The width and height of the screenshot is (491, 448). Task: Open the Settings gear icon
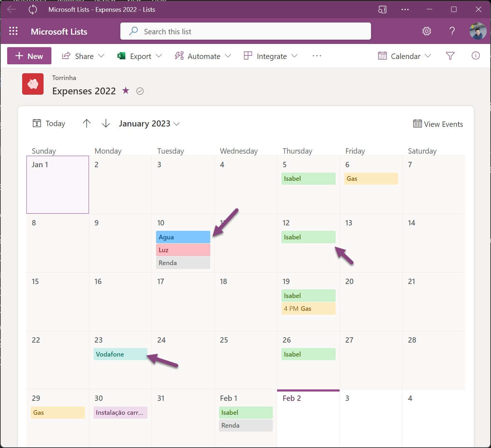click(426, 31)
